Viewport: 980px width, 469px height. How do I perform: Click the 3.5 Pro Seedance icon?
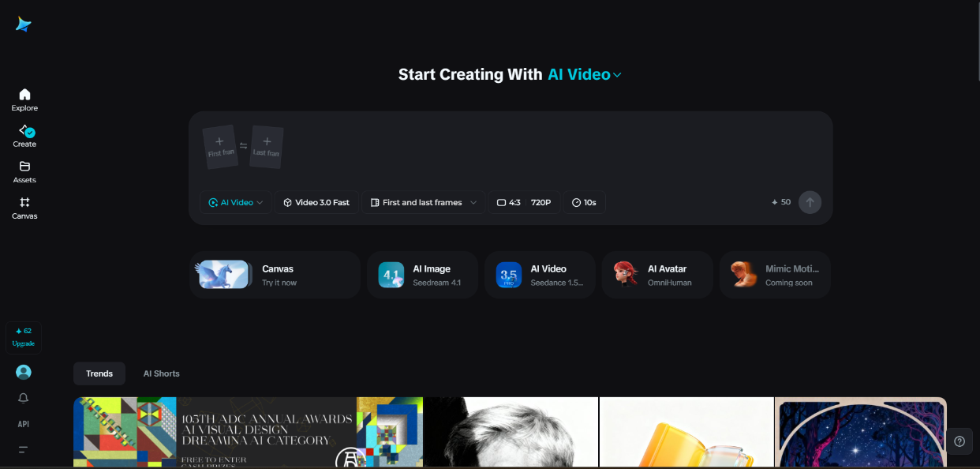pyautogui.click(x=509, y=275)
